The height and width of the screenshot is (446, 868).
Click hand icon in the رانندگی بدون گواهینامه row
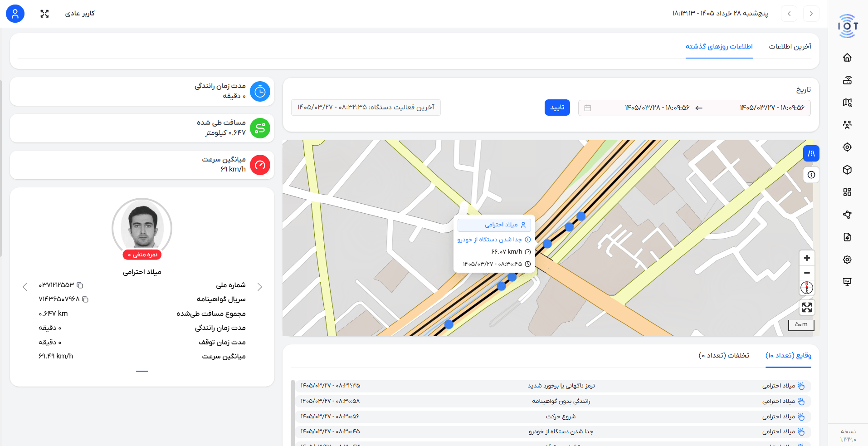click(x=801, y=401)
